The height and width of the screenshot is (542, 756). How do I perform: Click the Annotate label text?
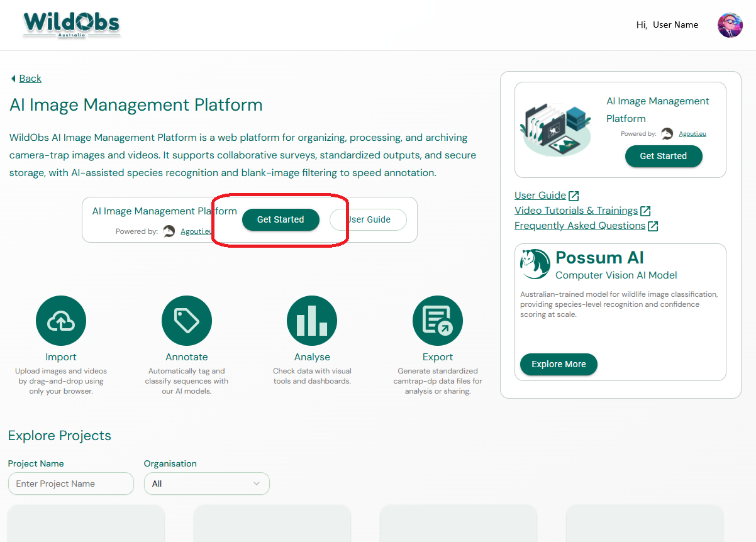click(x=187, y=357)
